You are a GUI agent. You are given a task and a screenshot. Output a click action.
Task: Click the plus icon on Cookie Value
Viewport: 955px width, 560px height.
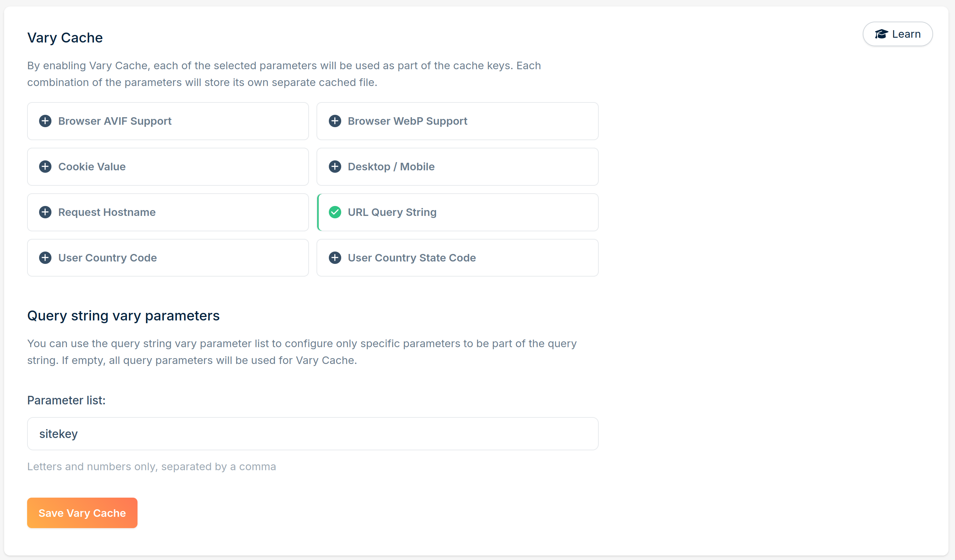click(x=46, y=167)
